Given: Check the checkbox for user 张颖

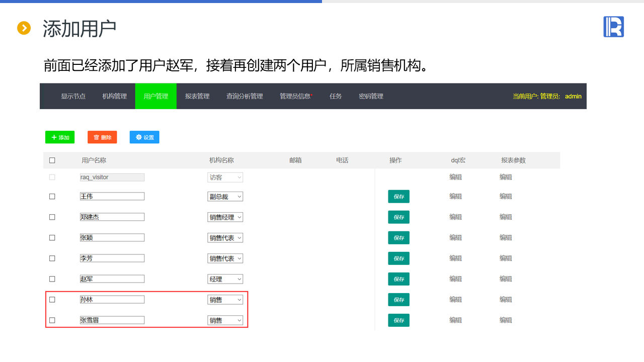Looking at the screenshot, I should (x=52, y=238).
